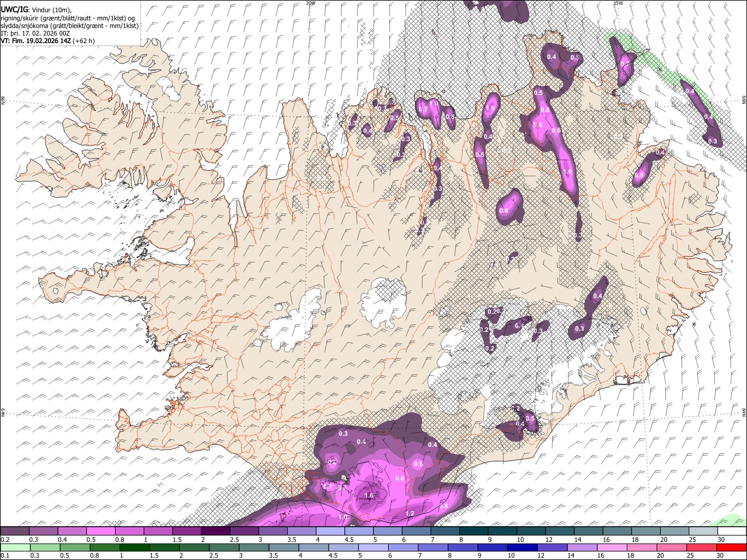Click the bright red swatch after the 30 label
Viewport: 747px width, 560px height.
[731, 547]
